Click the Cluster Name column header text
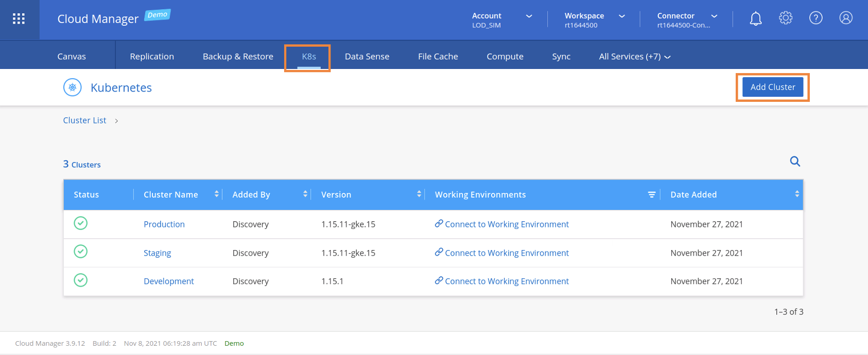 (171, 194)
